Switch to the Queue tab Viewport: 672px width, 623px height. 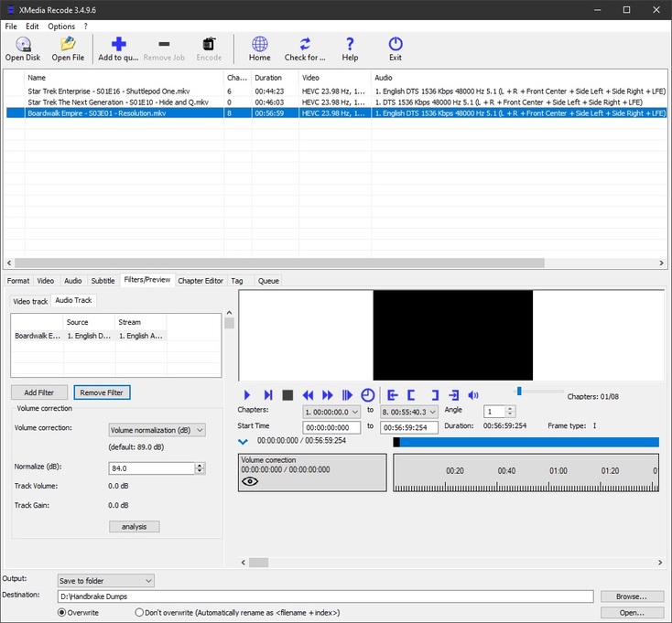coord(269,281)
